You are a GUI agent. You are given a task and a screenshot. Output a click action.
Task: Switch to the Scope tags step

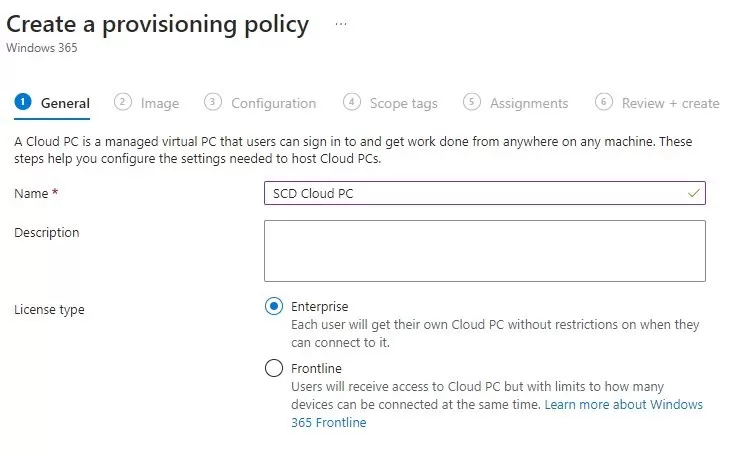390,103
